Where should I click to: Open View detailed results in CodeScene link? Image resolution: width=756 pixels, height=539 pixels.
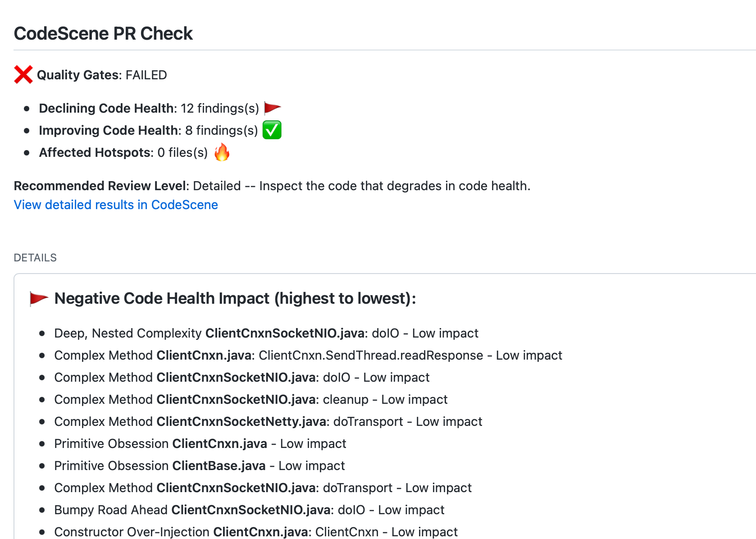point(116,205)
